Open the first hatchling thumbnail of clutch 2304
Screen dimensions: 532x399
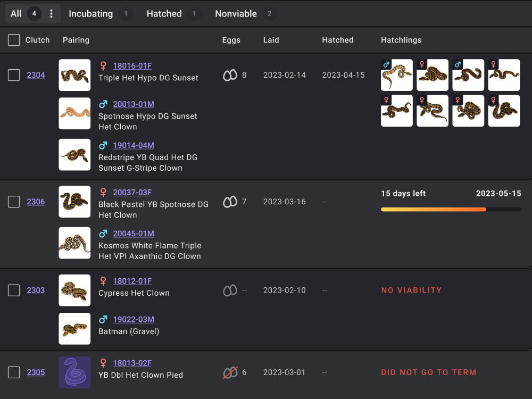click(397, 75)
